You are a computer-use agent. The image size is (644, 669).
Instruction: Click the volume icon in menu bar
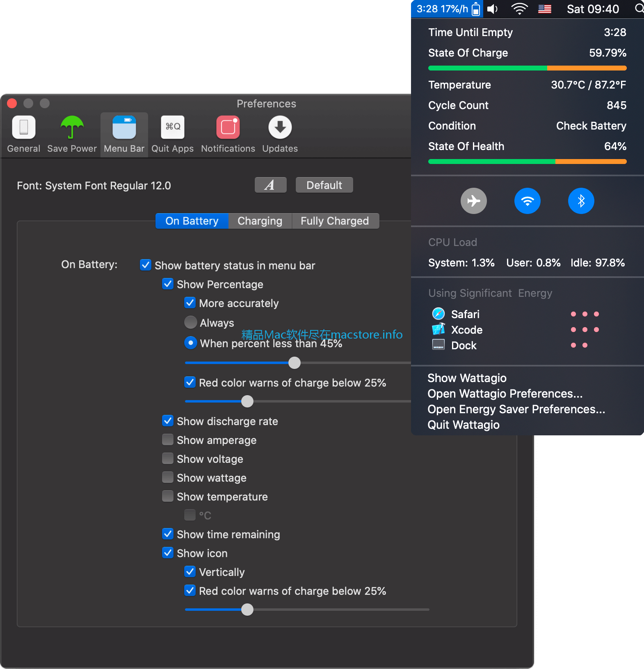coord(493,9)
